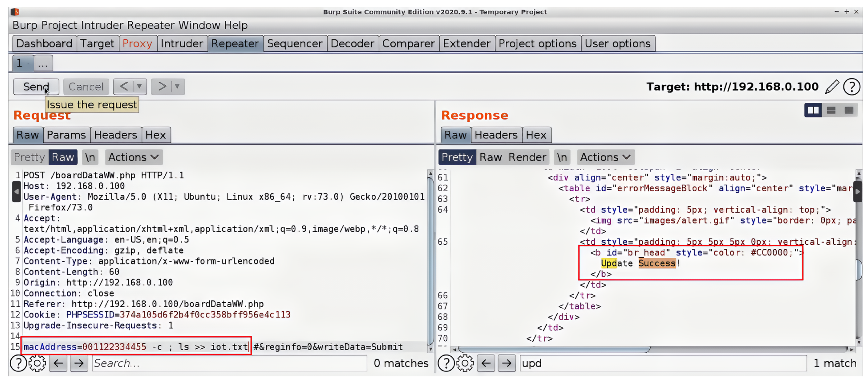Click request search previous-match arrow
Screen dimensions: 868x383
pos(58,363)
